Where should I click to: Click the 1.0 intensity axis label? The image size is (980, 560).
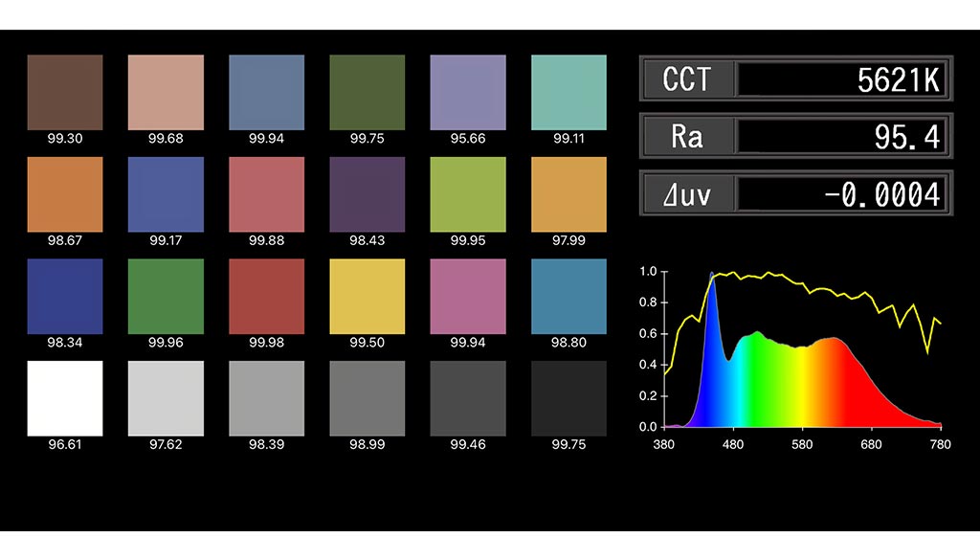(648, 271)
